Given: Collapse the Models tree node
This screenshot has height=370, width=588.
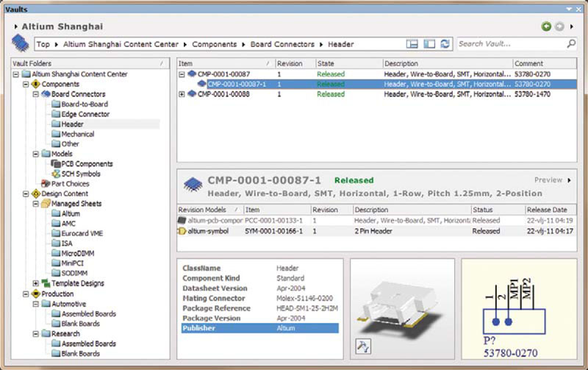Looking at the screenshot, I should (35, 154).
